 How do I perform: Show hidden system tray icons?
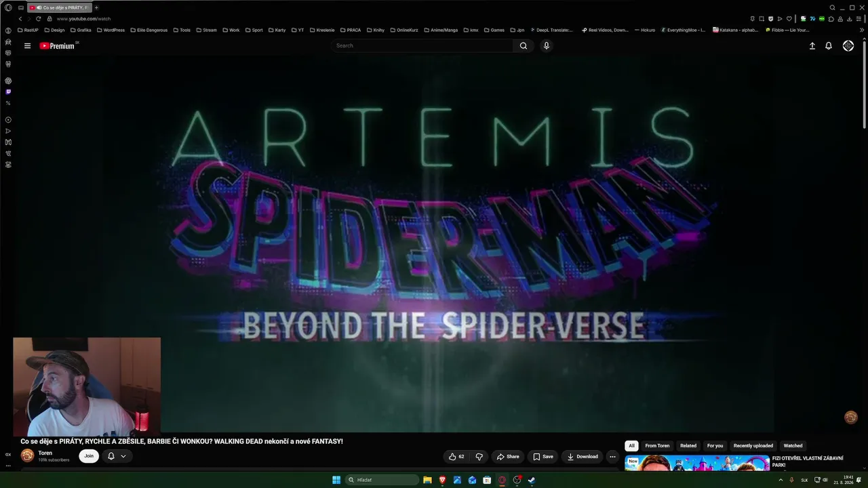click(x=781, y=480)
